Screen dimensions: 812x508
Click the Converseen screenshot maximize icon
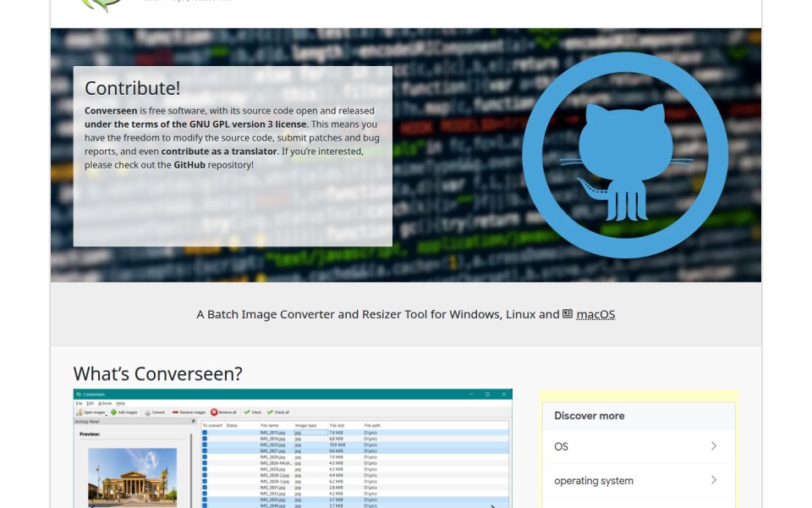click(488, 395)
